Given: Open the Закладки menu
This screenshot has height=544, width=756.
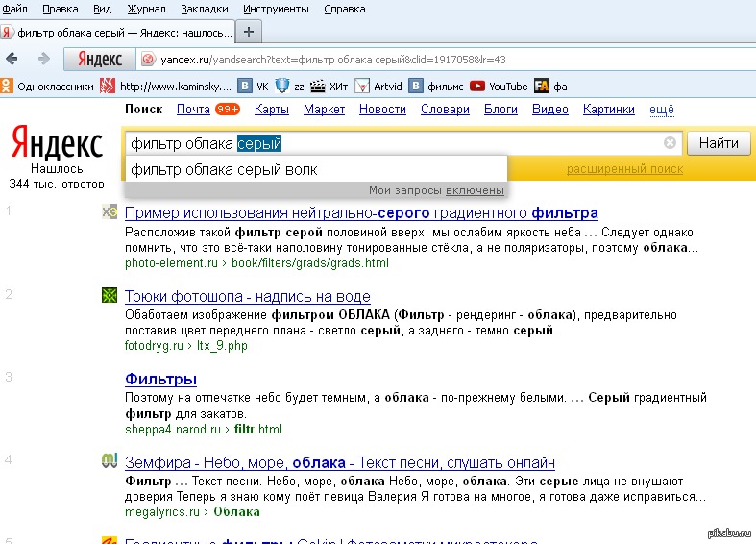Looking at the screenshot, I should [x=205, y=9].
